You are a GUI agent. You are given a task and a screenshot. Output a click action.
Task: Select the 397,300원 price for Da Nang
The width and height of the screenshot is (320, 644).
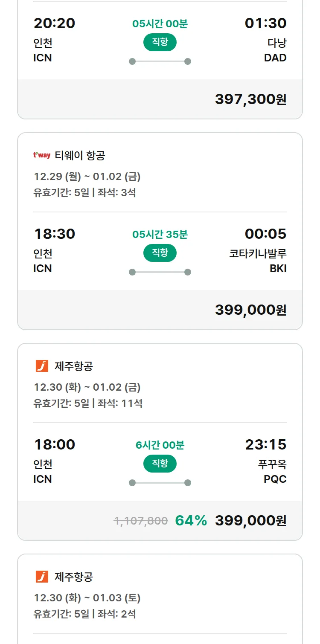[x=250, y=99]
